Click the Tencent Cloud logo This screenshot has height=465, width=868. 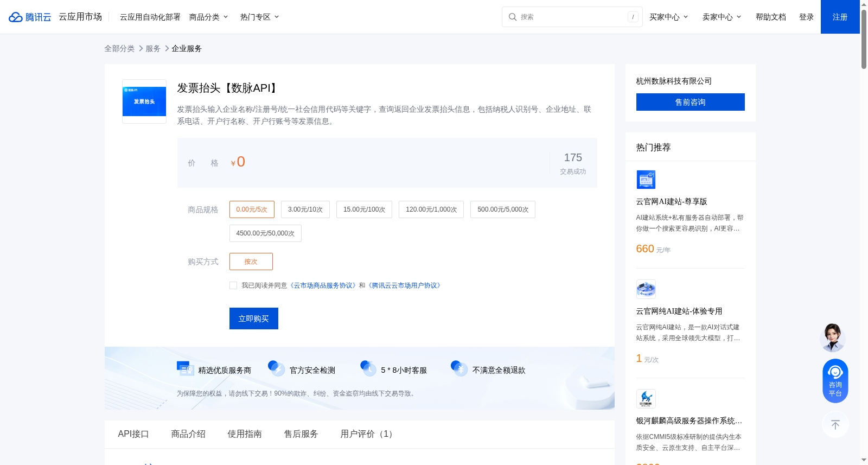30,17
